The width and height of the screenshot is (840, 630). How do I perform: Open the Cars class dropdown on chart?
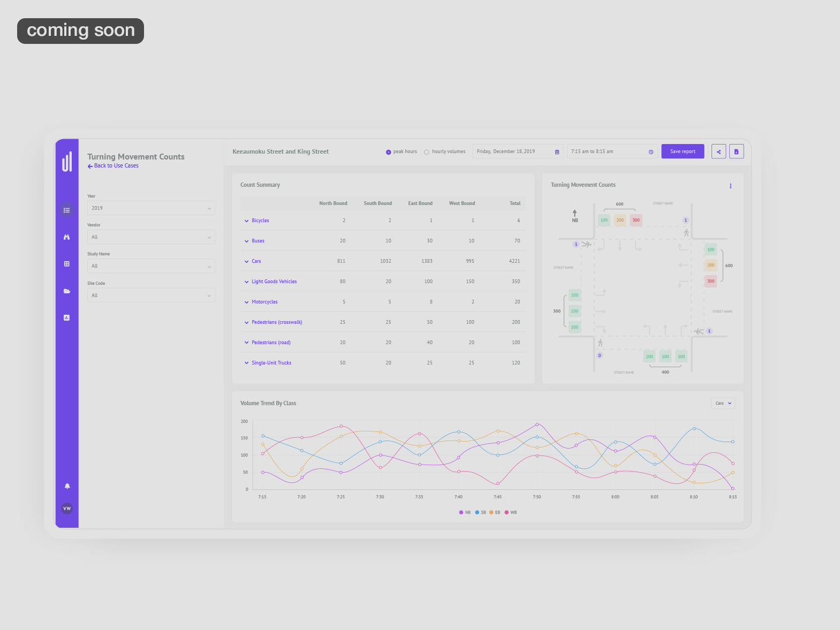pos(723,403)
